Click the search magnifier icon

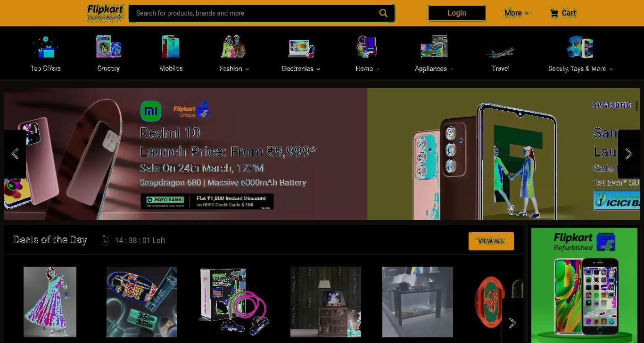(x=383, y=13)
